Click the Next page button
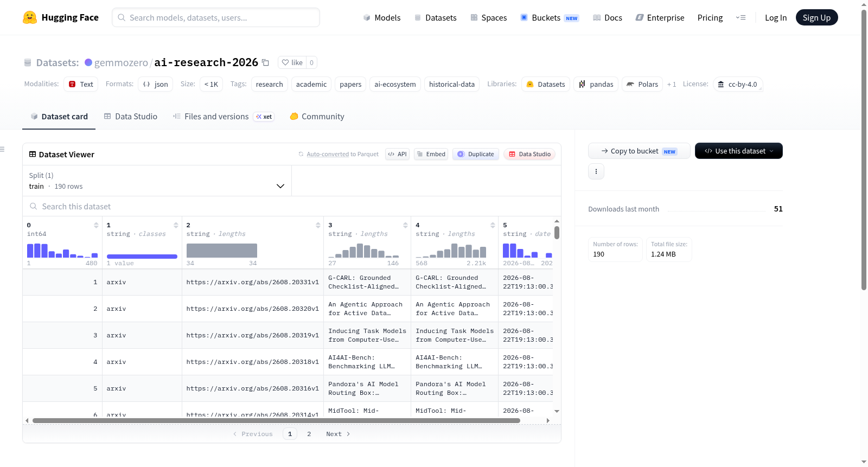 [x=338, y=434]
